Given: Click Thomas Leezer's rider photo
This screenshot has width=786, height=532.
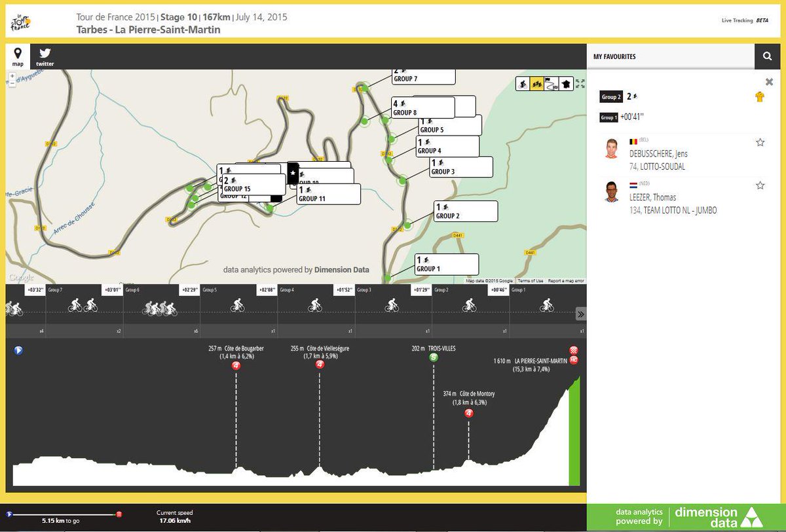Looking at the screenshot, I should [x=612, y=191].
